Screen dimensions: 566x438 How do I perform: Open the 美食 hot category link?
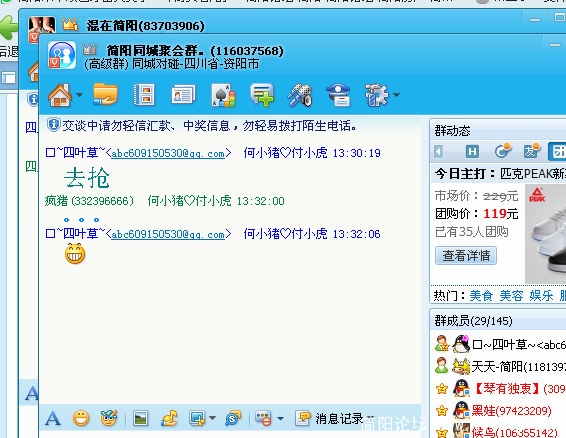pos(481,296)
